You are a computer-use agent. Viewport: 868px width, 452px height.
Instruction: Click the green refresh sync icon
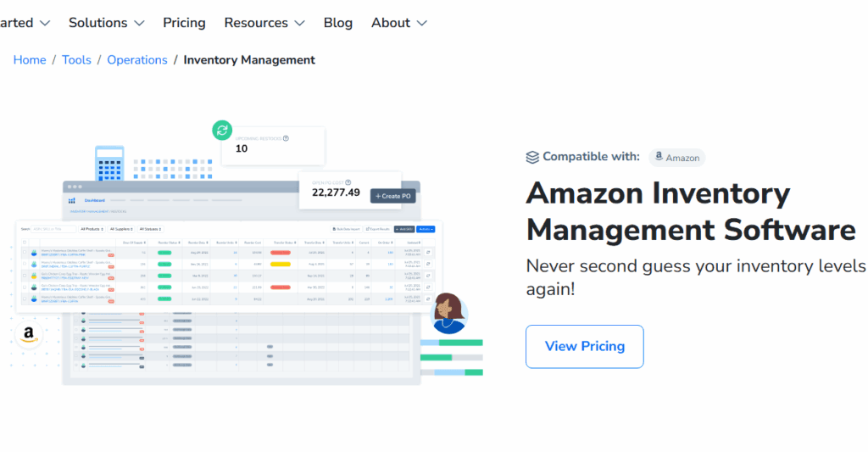coord(222,131)
